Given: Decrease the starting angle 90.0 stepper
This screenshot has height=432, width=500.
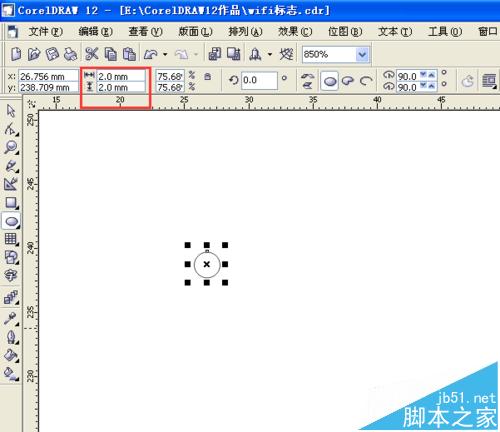Looking at the screenshot, I should 423,75.
